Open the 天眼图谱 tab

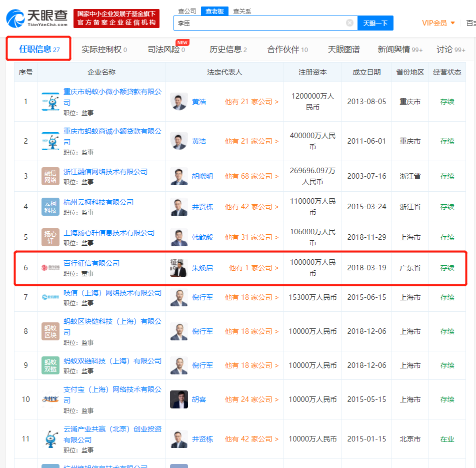coord(343,49)
